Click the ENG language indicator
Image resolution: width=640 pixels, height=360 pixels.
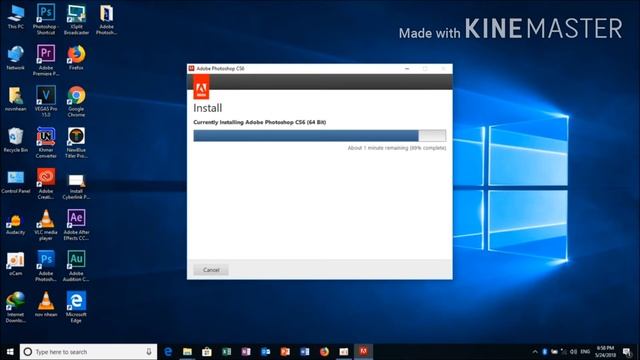pyautogui.click(x=585, y=351)
